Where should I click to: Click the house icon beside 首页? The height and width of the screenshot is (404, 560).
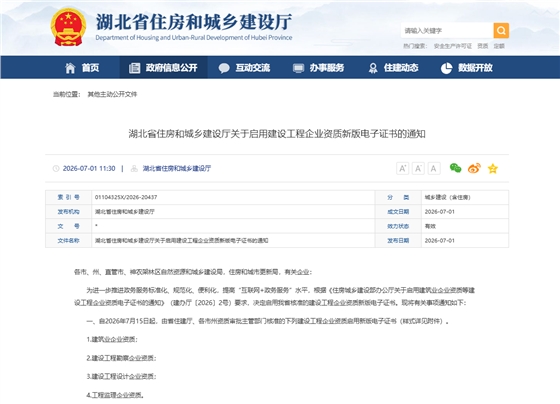tap(70, 68)
